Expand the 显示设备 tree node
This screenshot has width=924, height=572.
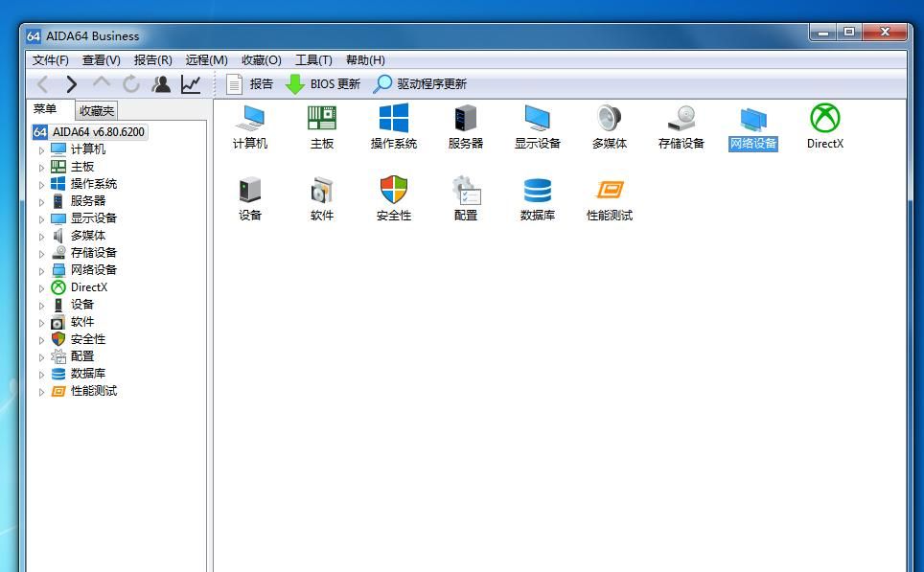41,219
